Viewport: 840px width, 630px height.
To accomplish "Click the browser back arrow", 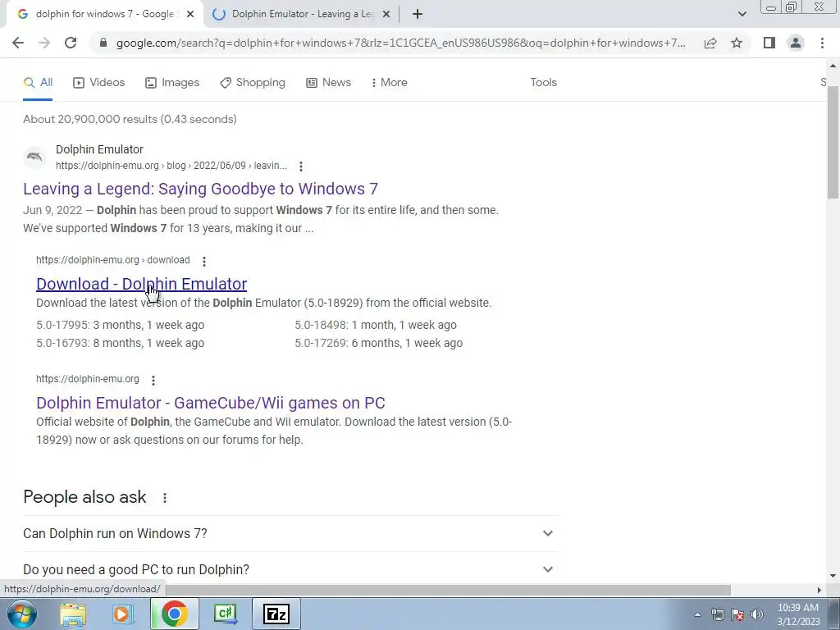I will 18,43.
